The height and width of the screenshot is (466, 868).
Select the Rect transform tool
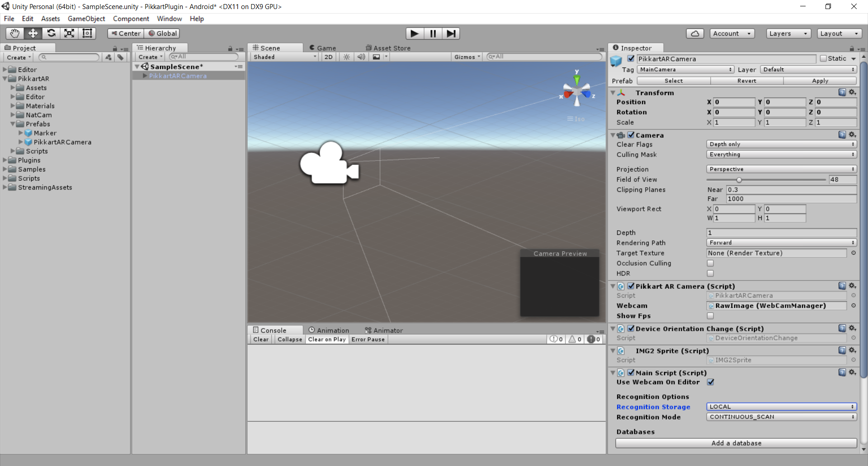[87, 33]
